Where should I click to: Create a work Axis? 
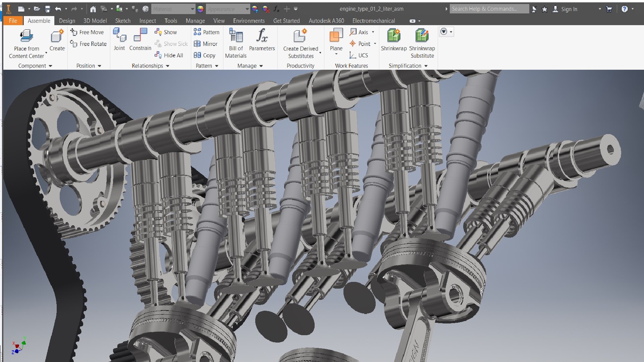point(359,32)
